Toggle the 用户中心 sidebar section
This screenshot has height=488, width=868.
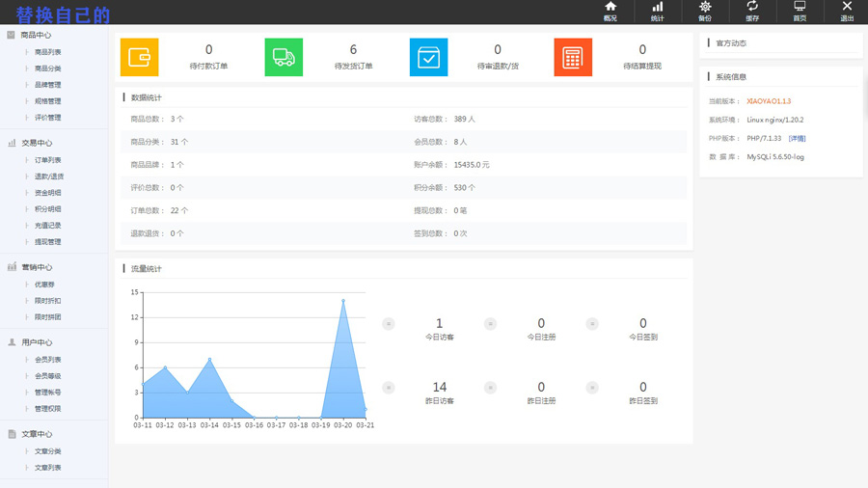click(36, 342)
